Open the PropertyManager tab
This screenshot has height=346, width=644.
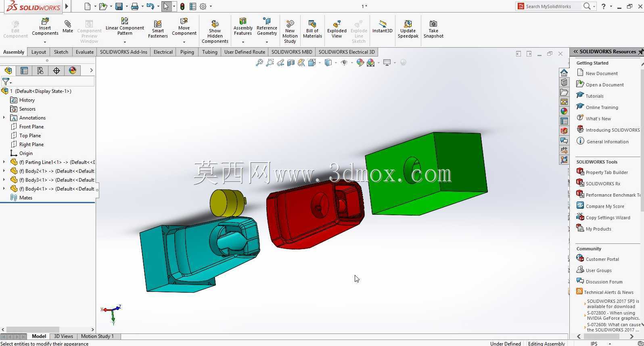[24, 71]
